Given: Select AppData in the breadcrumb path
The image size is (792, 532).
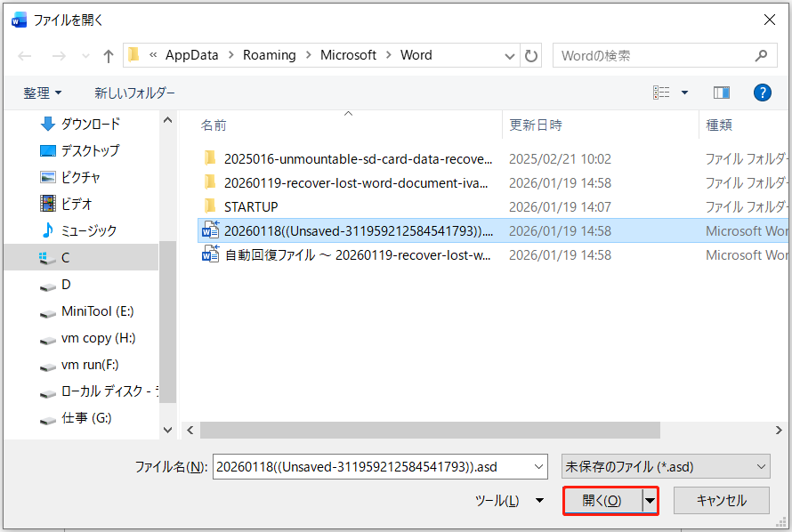Looking at the screenshot, I should pyautogui.click(x=192, y=55).
